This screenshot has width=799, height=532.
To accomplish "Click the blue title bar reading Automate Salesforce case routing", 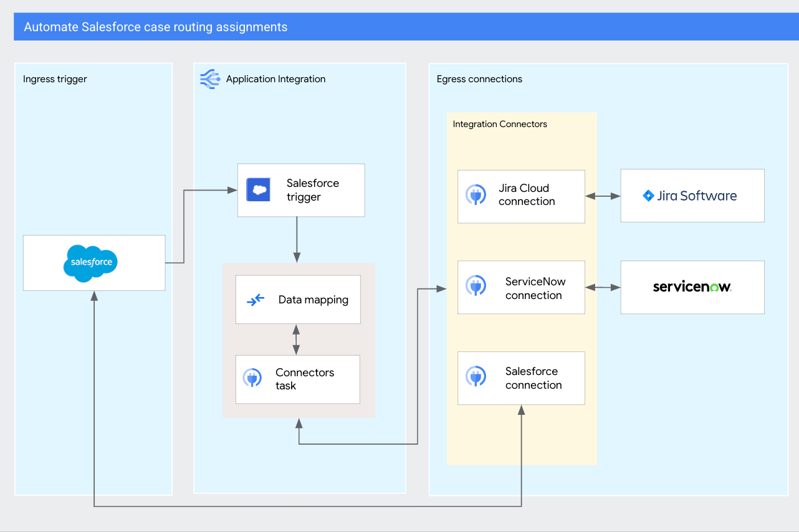I will point(155,27).
